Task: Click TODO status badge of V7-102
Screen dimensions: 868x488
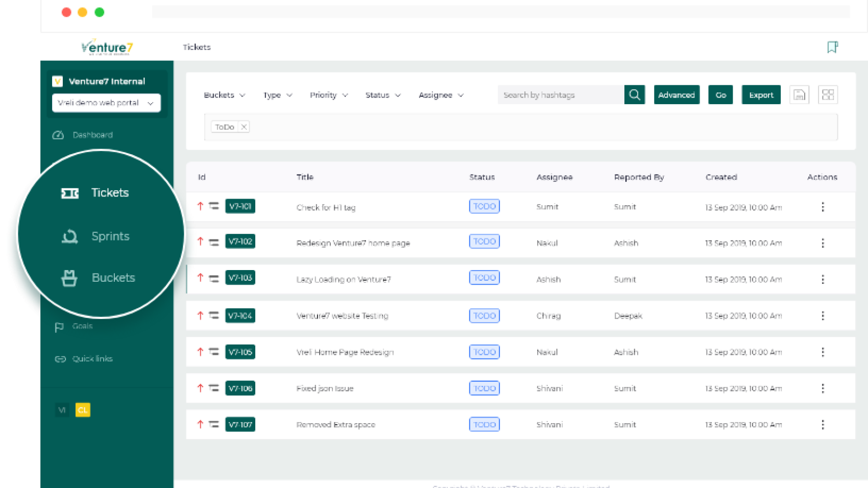Action: tap(484, 241)
